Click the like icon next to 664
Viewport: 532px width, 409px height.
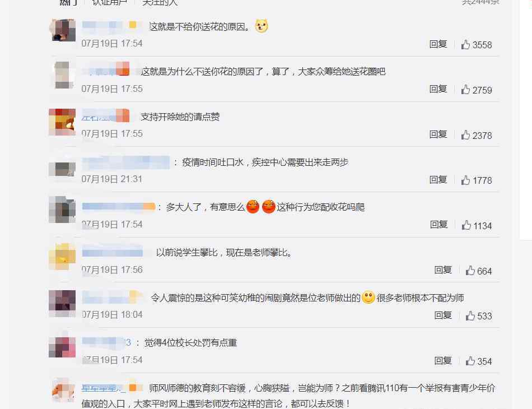click(x=470, y=271)
